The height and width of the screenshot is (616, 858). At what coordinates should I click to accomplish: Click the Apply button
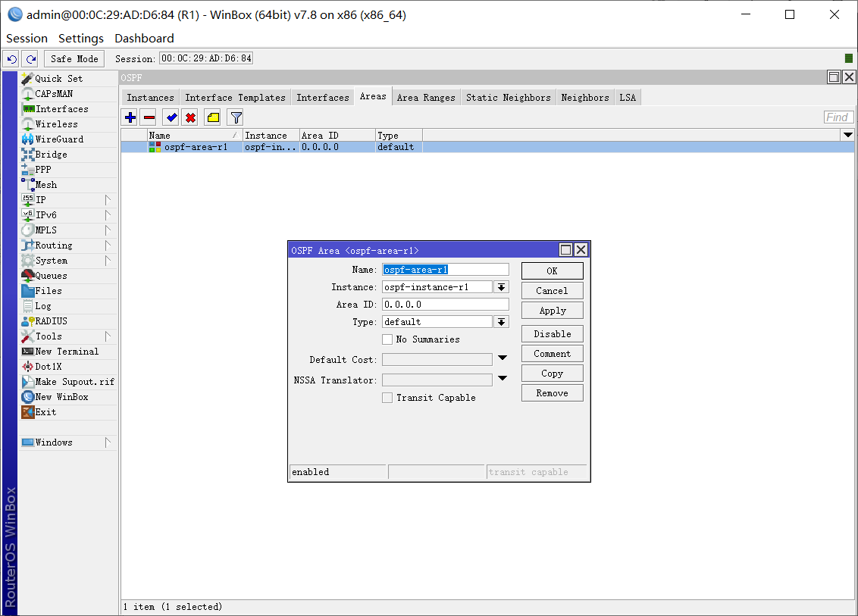[x=552, y=310]
